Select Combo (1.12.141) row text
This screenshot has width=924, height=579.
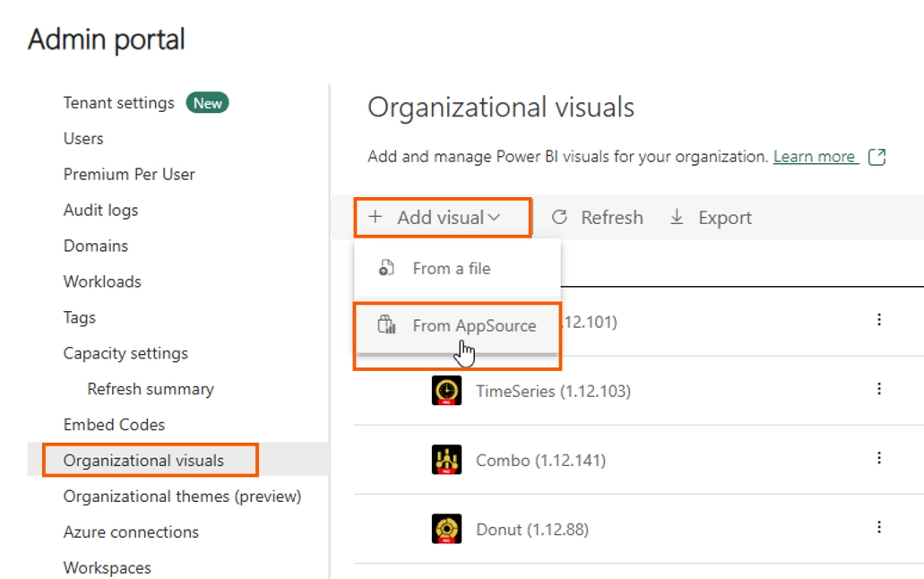(541, 461)
